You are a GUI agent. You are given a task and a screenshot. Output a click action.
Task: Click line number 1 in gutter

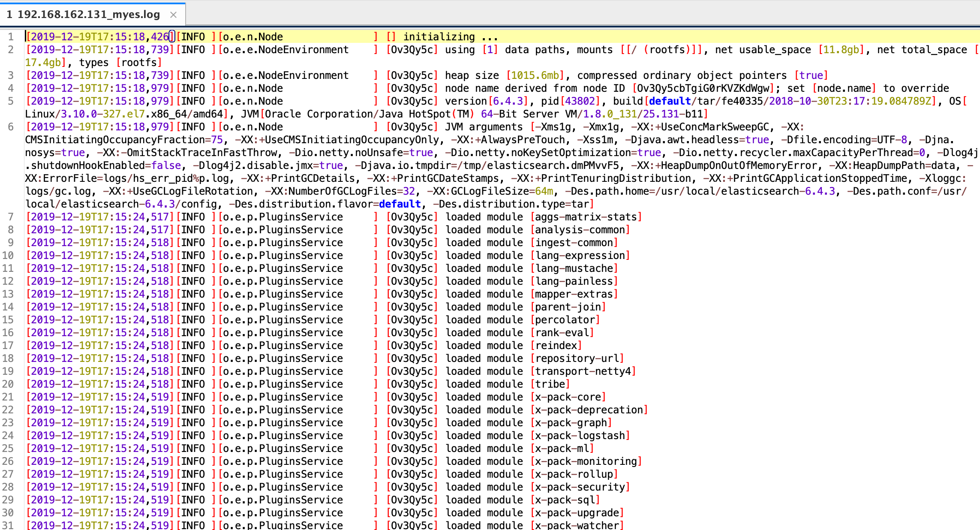point(11,36)
